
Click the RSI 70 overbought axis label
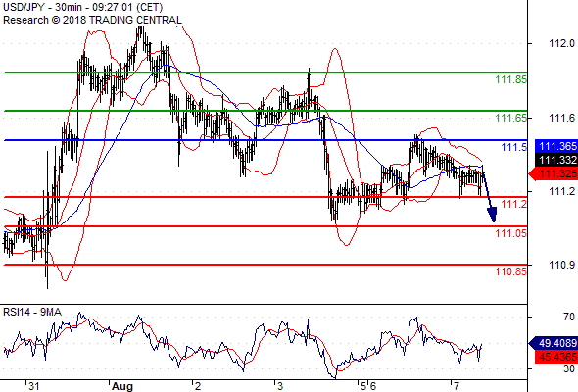(569, 317)
